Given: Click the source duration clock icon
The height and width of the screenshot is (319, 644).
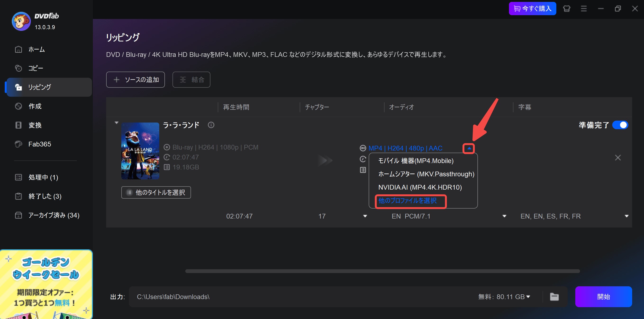Looking at the screenshot, I should coord(167,158).
